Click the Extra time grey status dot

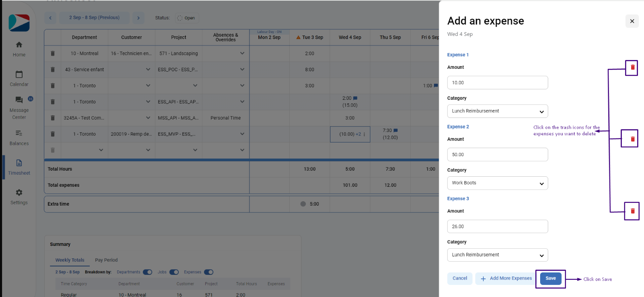(303, 204)
